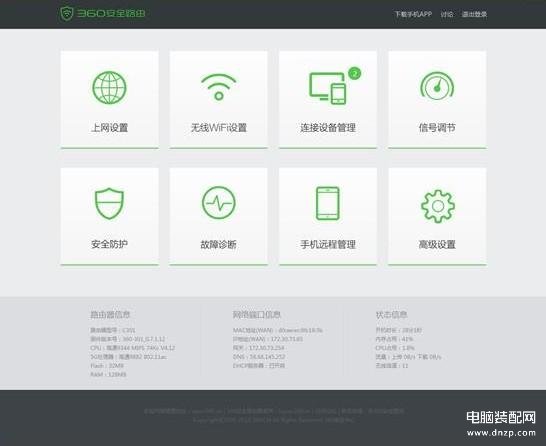This screenshot has height=446, width=546.
Task: Open 连接设备管理 via the monitor-and-phone icon
Action: click(328, 88)
